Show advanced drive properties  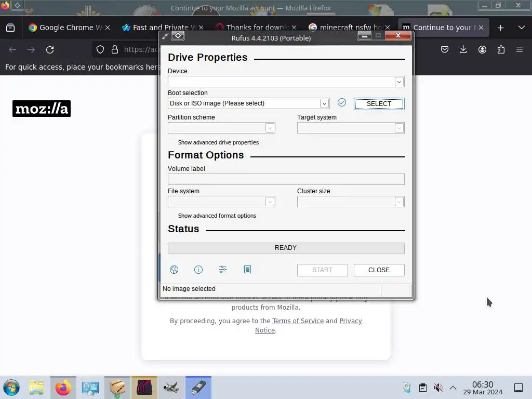[218, 142]
